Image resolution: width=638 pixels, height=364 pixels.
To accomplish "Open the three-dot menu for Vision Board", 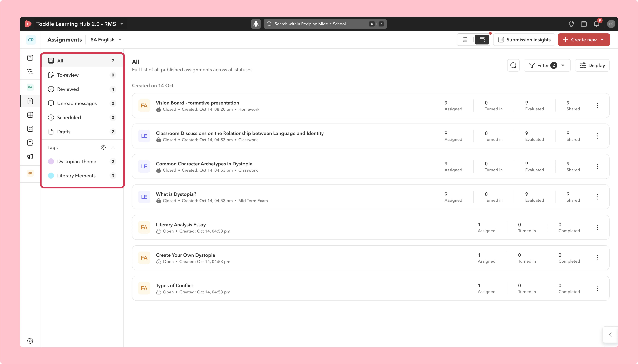I will 597,106.
